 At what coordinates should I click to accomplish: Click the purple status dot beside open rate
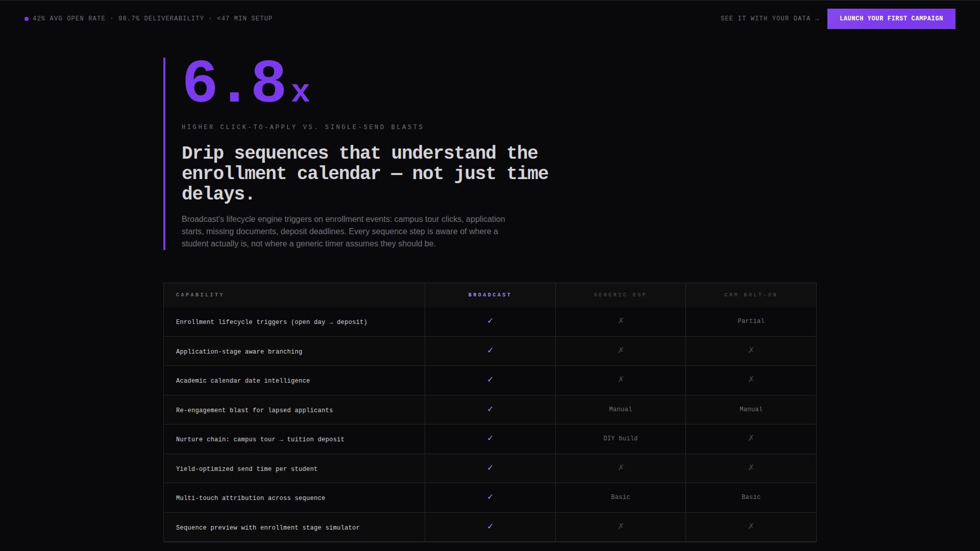[27, 19]
